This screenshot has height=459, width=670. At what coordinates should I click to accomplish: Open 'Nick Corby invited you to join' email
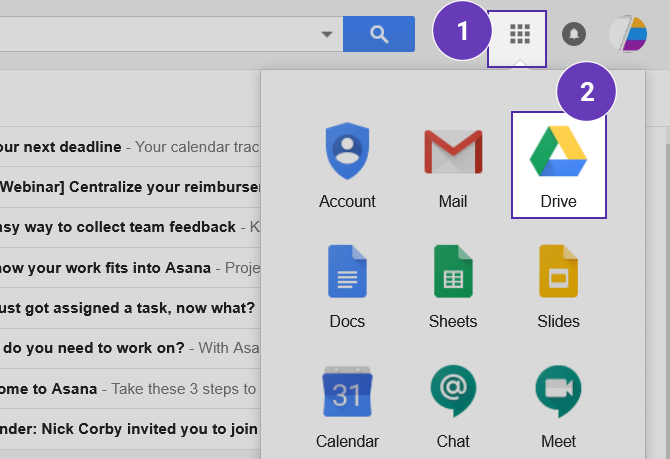tap(130, 429)
